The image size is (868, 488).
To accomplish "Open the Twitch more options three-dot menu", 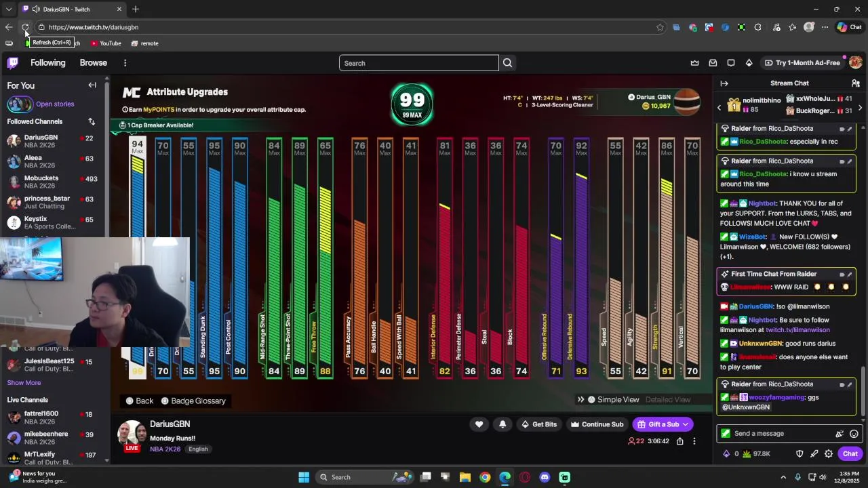I will [125, 63].
